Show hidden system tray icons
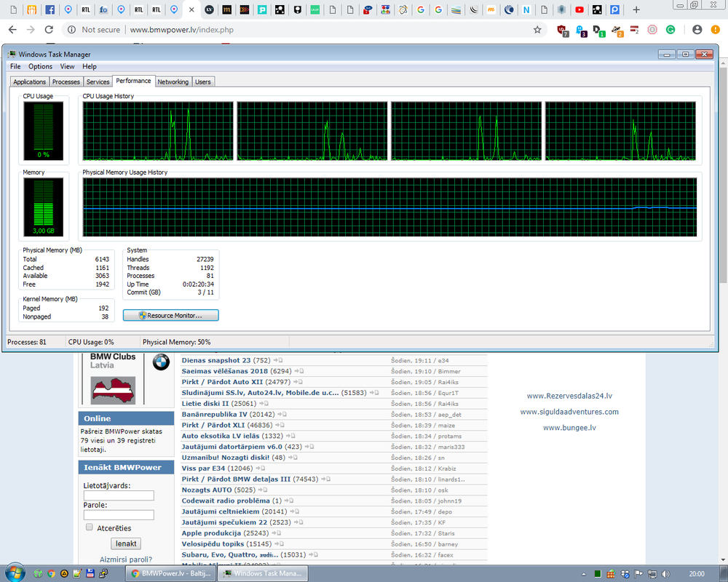Viewport: 728px width, 582px height. click(584, 574)
